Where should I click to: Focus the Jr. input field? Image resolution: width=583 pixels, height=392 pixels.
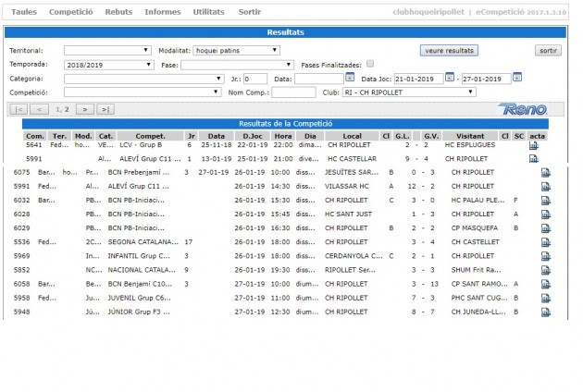pos(255,79)
